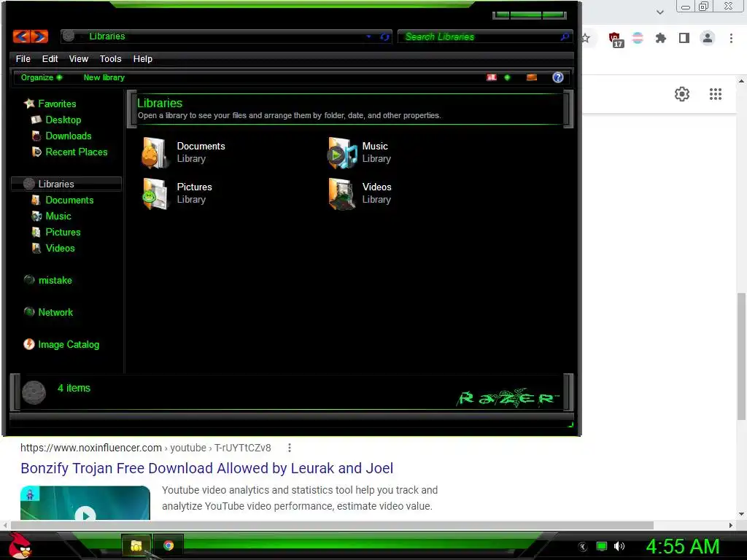Click the Chrome vertical scrollbar thumb

(741, 356)
